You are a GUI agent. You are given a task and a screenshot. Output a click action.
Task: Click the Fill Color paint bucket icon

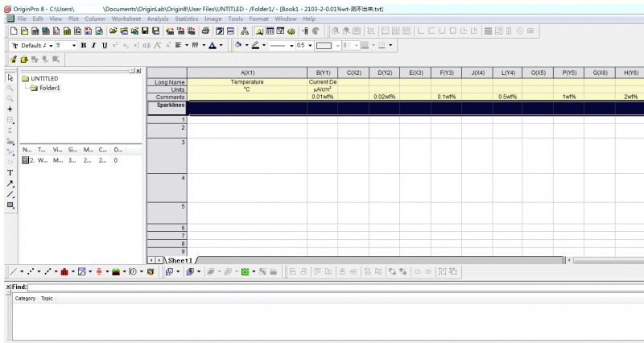[238, 46]
